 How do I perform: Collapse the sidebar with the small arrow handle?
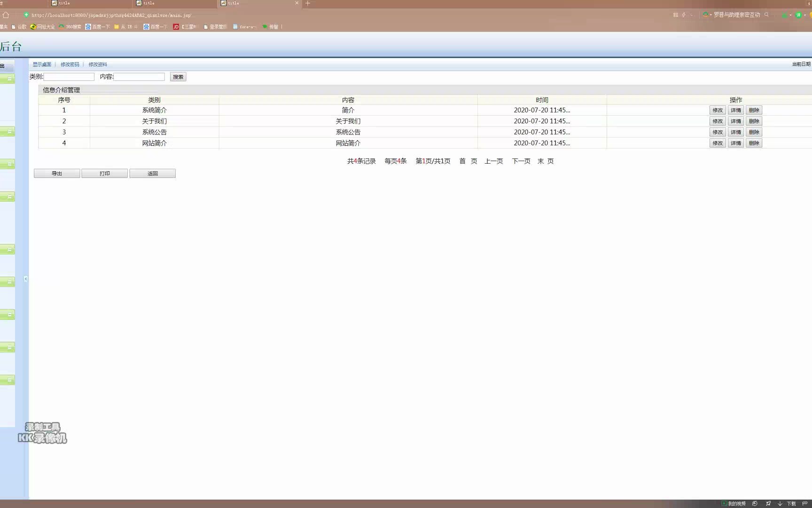26,279
